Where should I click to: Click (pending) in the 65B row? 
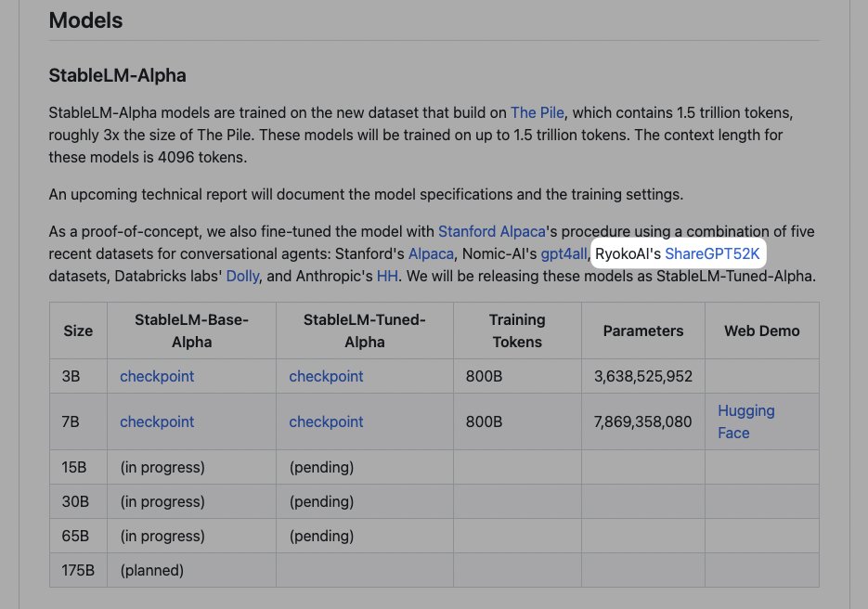321,536
